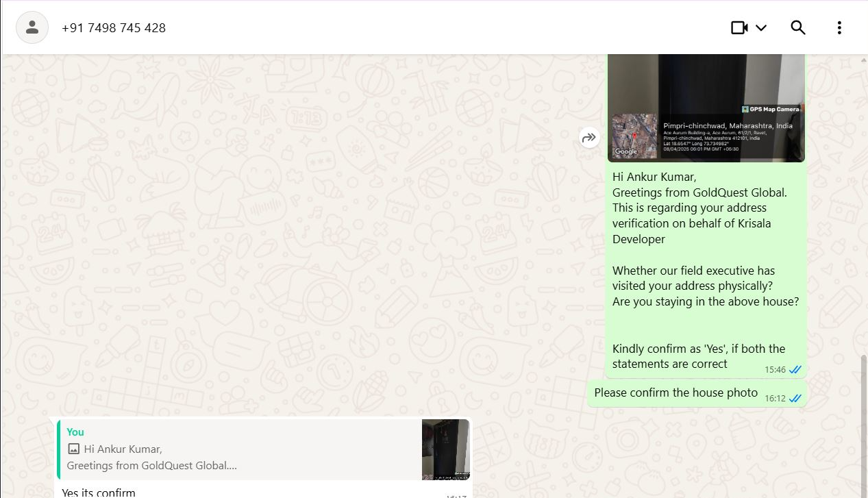Viewport: 868px width, 498px height.
Task: Click the 16:12 message timestamp
Action: (x=776, y=399)
